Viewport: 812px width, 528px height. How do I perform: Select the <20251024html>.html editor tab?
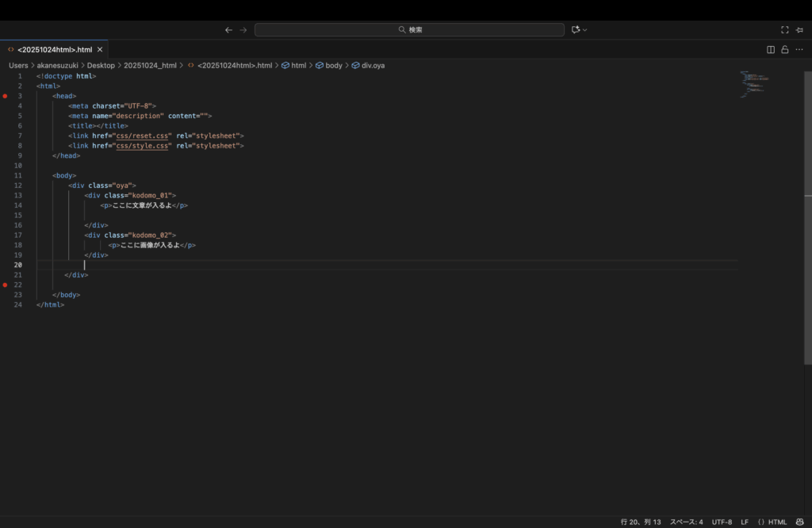tap(54, 49)
